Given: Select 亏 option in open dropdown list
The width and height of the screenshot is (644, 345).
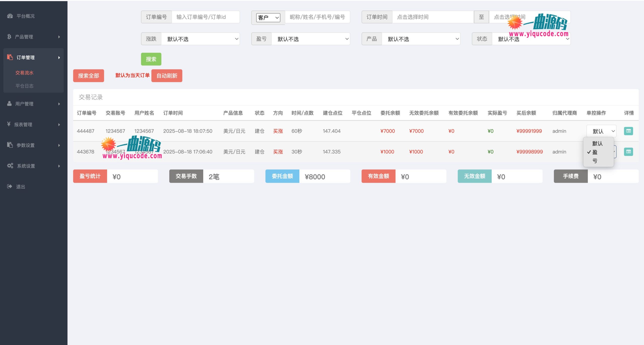Looking at the screenshot, I should tap(595, 161).
